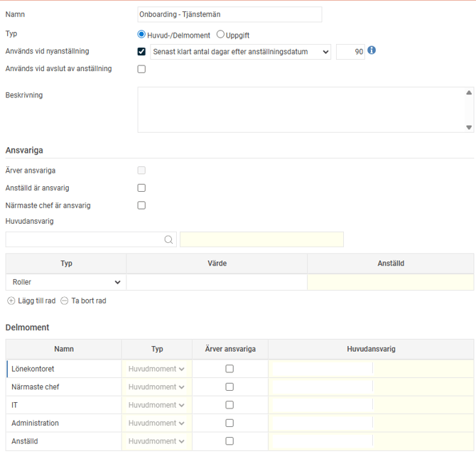Click the days field showing 90
The height and width of the screenshot is (454, 476).
click(350, 52)
